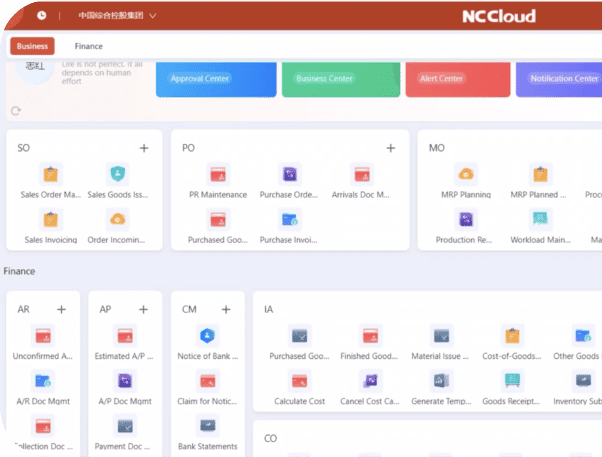Image resolution: width=602 pixels, height=457 pixels.
Task: Open the Sales Goods Issue icon
Action: click(x=118, y=174)
